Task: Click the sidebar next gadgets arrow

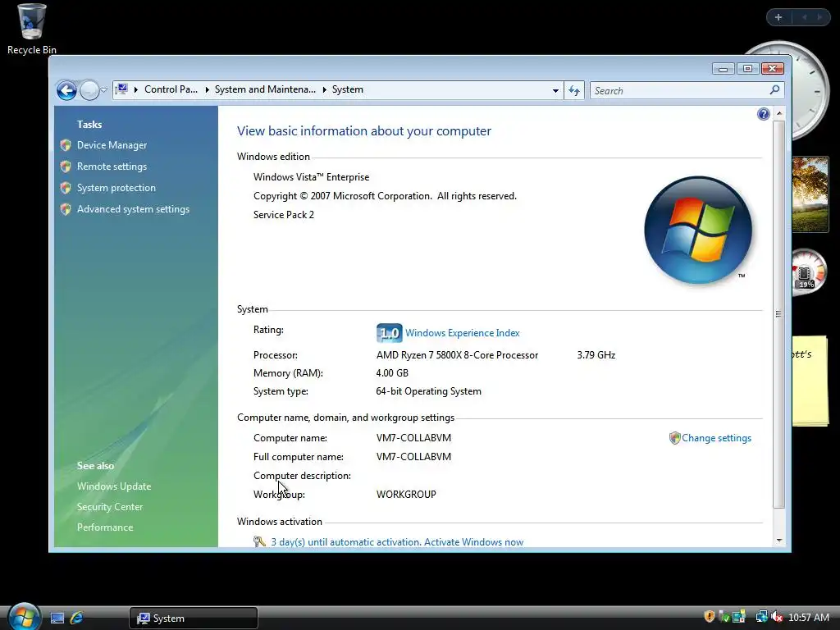Action: (819, 17)
